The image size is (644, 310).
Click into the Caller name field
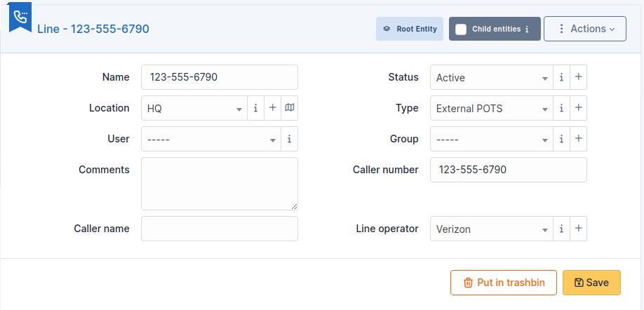pos(220,229)
